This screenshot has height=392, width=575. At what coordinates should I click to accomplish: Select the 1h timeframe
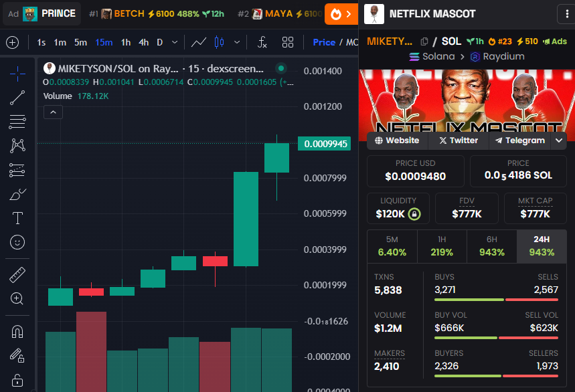click(x=126, y=43)
